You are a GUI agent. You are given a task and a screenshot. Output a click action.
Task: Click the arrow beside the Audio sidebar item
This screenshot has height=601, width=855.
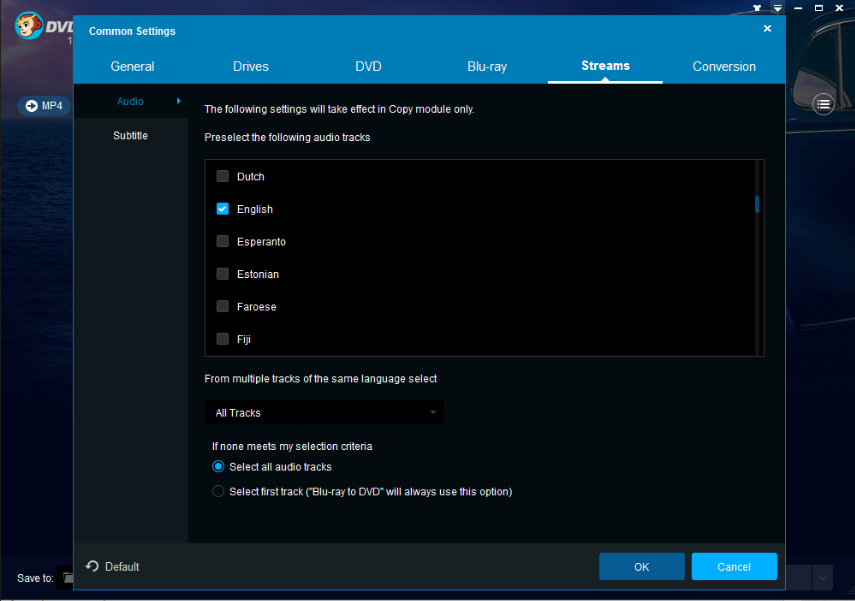(x=178, y=101)
